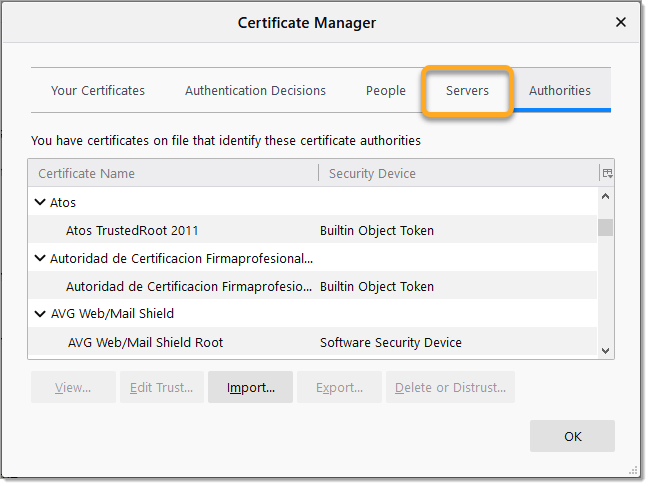Collapse the Autoridad de Certificacion Firmaprofesional group

point(40,258)
